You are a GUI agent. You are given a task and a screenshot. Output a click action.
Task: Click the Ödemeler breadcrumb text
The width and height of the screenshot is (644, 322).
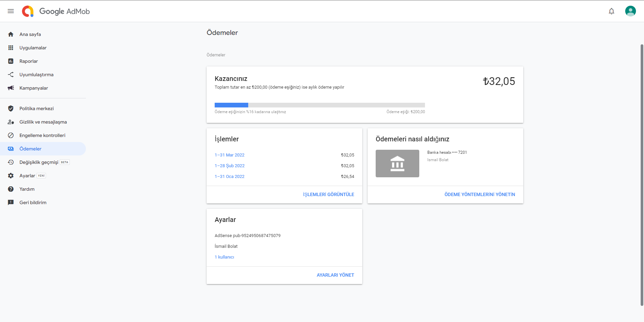(x=216, y=55)
